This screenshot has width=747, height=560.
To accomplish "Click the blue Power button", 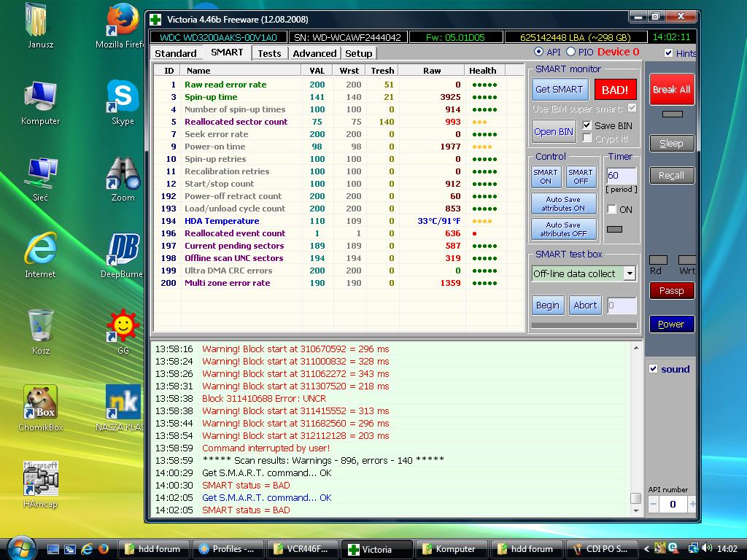I will tap(672, 324).
